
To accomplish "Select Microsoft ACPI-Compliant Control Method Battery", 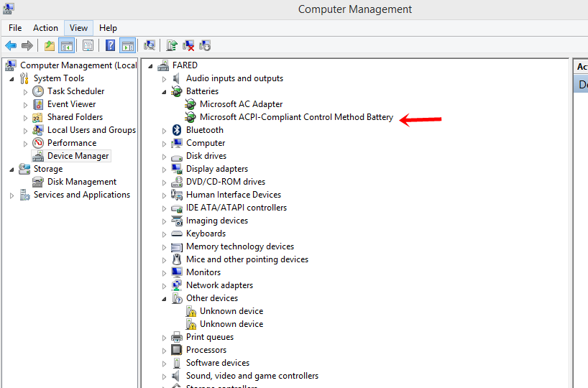I will pos(296,117).
